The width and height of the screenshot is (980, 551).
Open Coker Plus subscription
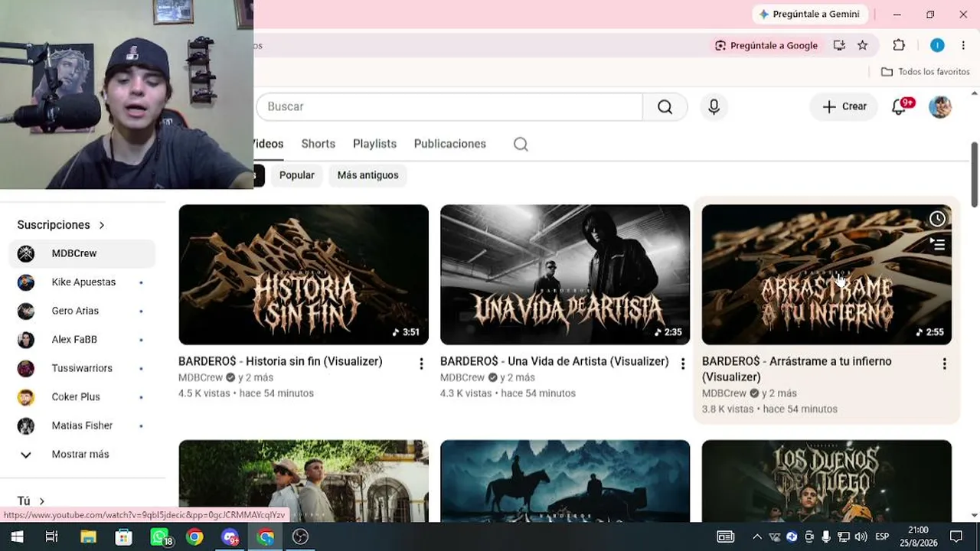pos(83,397)
